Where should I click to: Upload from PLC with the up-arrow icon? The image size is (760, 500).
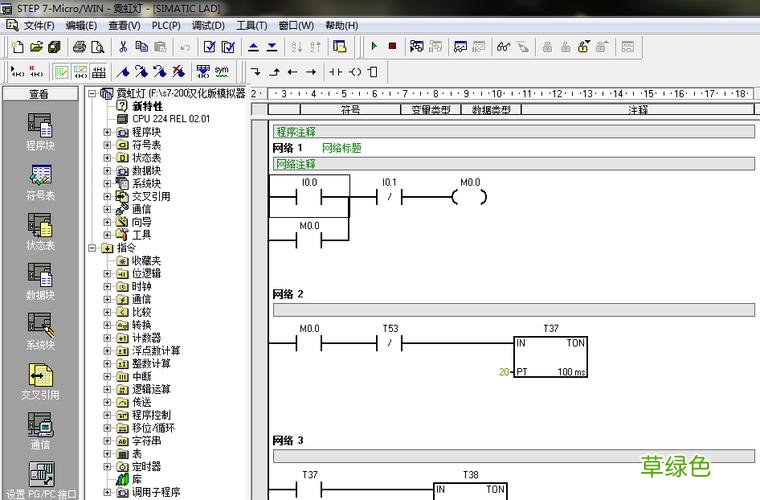click(x=253, y=47)
